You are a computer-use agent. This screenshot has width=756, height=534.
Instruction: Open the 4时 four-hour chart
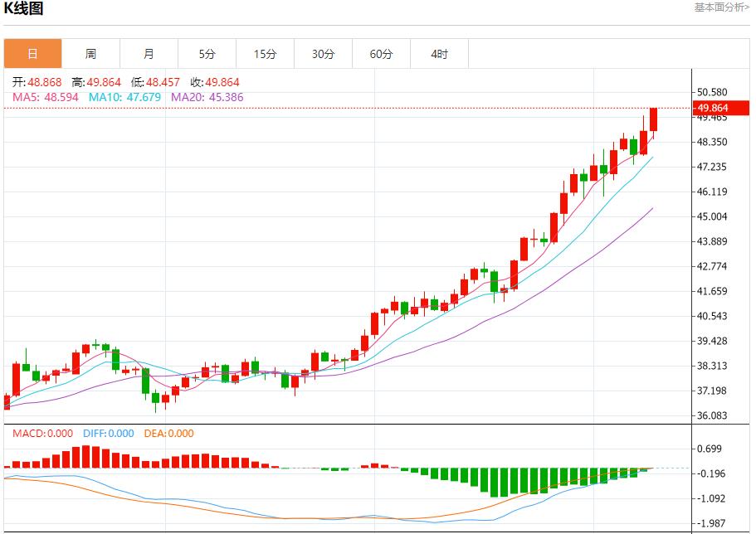[439, 52]
